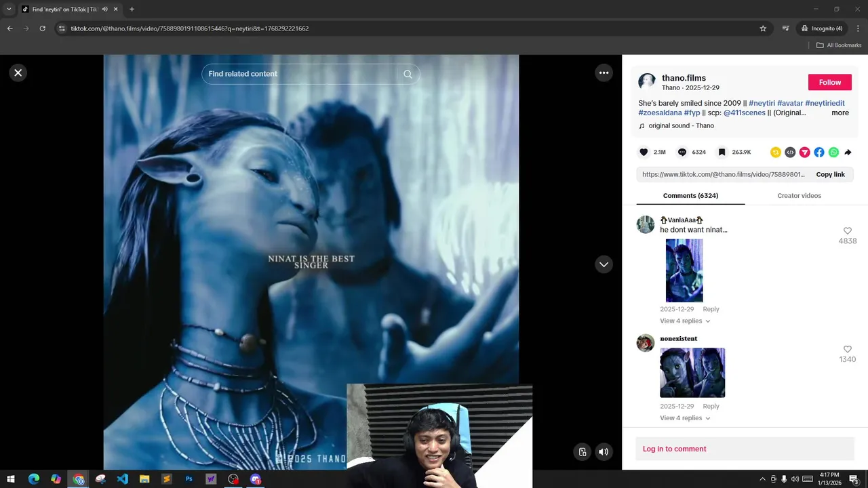868x488 pixels.
Task: Click the embed code share icon
Action: tap(790, 152)
